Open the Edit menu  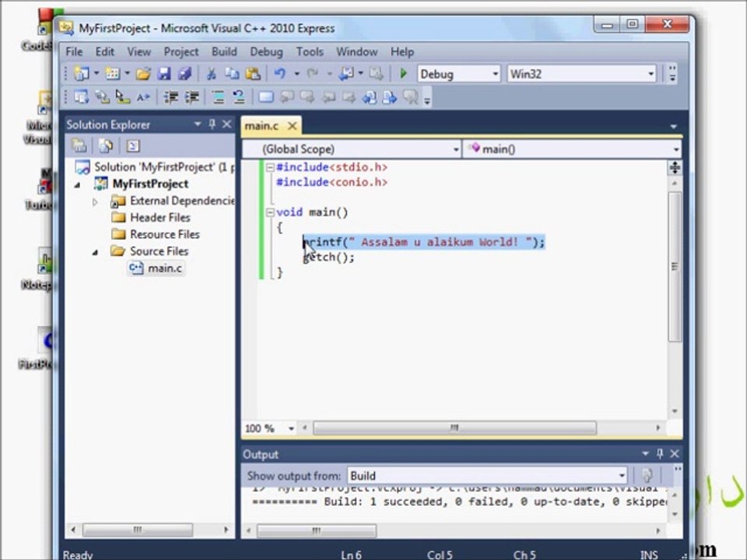[105, 51]
